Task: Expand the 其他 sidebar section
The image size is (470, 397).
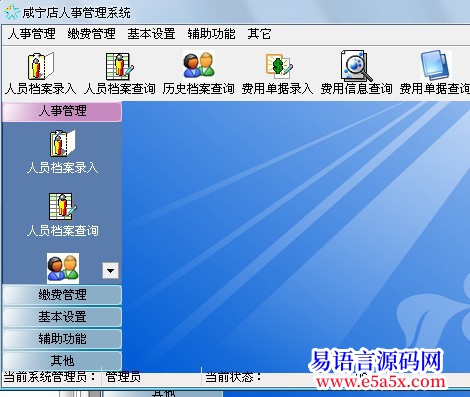Action: pos(62,361)
